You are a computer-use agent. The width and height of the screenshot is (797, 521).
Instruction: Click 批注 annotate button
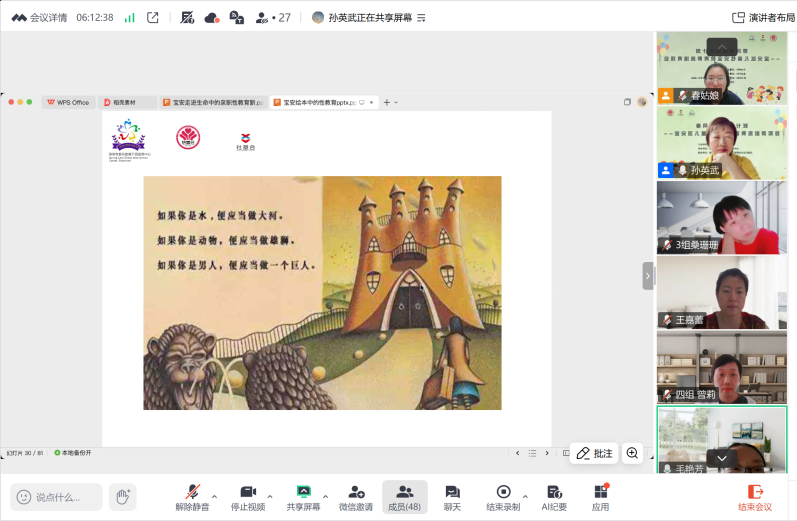(x=594, y=453)
